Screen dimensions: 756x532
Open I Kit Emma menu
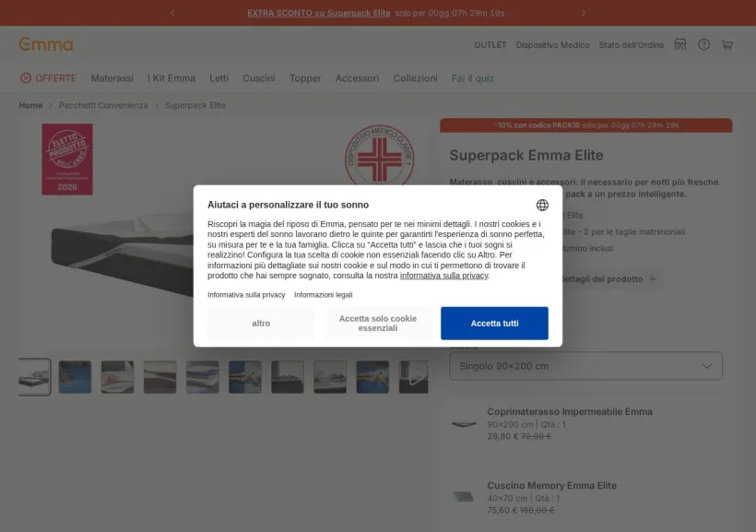click(x=171, y=78)
